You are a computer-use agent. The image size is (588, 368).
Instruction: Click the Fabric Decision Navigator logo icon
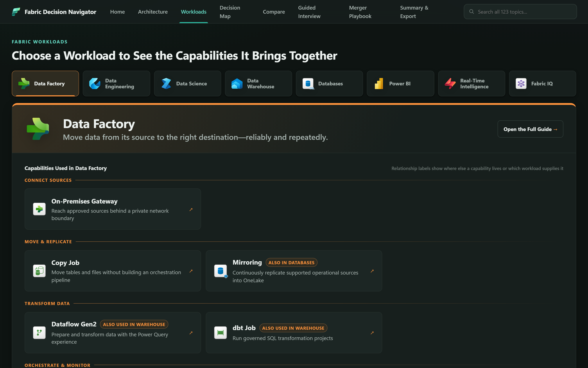16,12
